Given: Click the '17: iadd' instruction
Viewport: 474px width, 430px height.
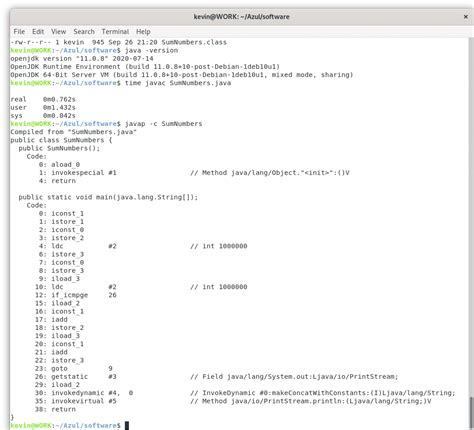Looking at the screenshot, I should 51,320.
